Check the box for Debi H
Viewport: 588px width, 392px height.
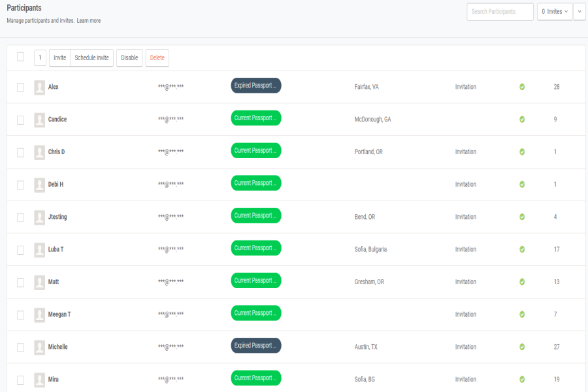[21, 185]
